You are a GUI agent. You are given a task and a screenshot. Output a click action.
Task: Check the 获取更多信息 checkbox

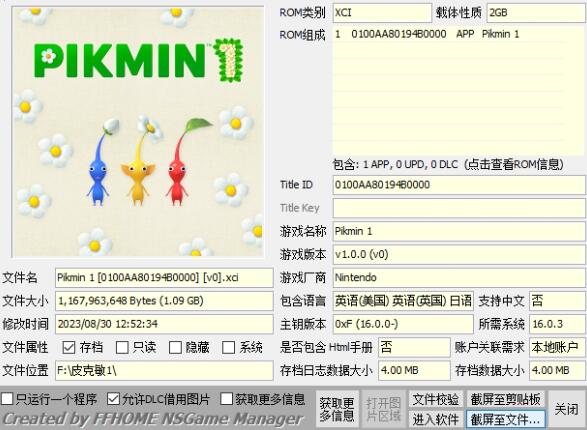click(226, 399)
